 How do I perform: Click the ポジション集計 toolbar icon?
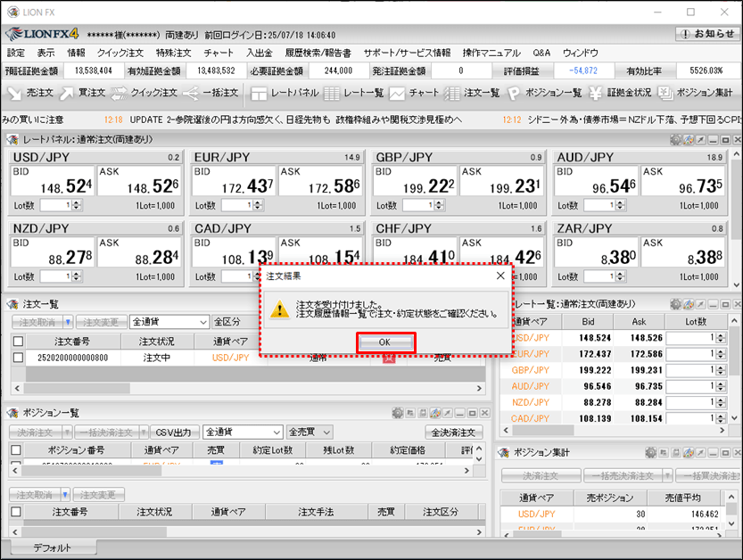coord(696,93)
